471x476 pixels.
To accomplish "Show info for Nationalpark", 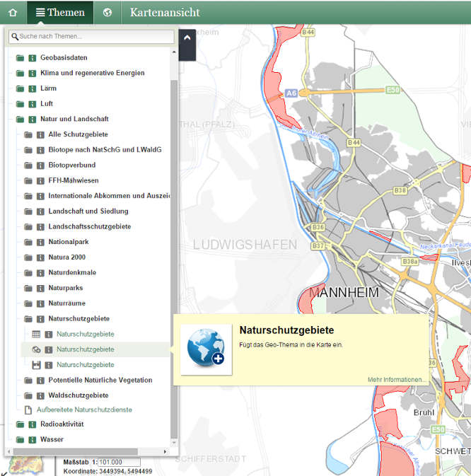I will click(40, 243).
